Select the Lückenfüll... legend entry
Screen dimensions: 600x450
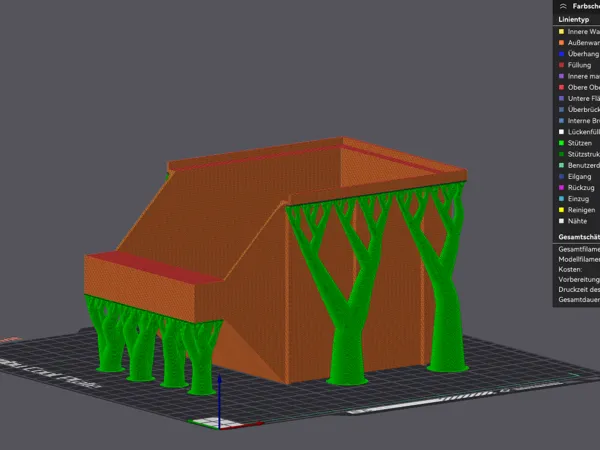pos(579,132)
